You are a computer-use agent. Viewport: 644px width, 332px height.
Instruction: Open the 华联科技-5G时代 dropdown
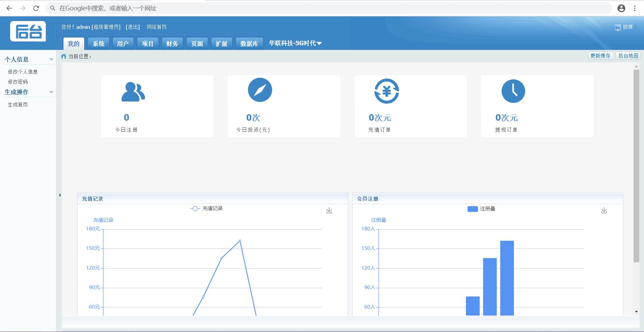click(x=295, y=43)
